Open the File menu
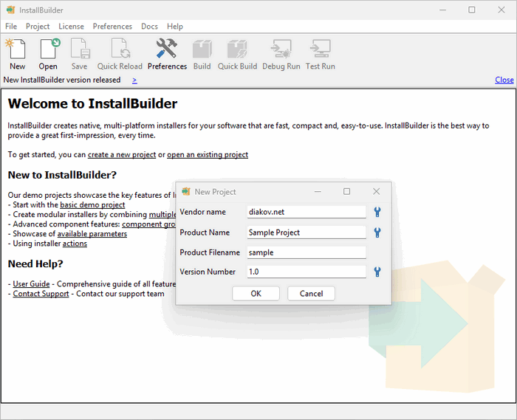Image resolution: width=517 pixels, height=420 pixels. click(x=11, y=27)
